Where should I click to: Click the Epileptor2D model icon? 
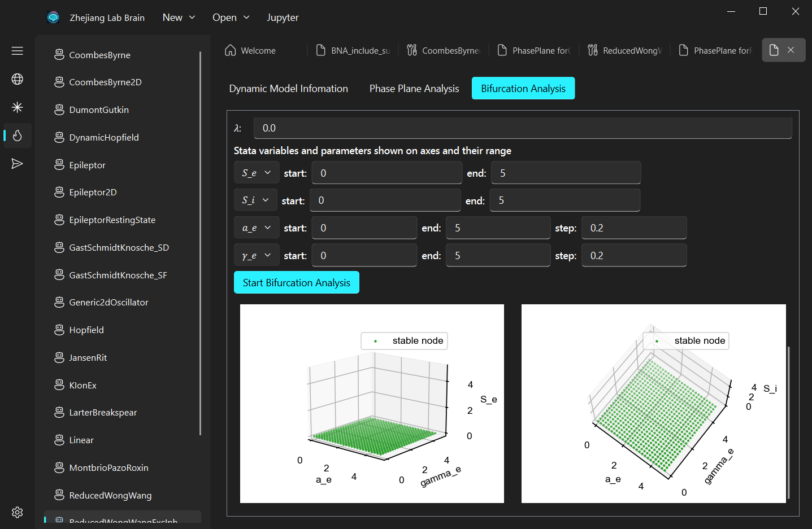click(59, 193)
